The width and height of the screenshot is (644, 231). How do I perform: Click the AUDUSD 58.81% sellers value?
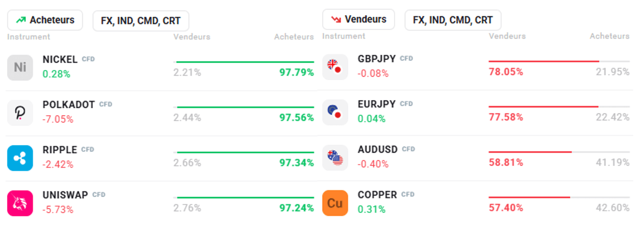pos(506,162)
